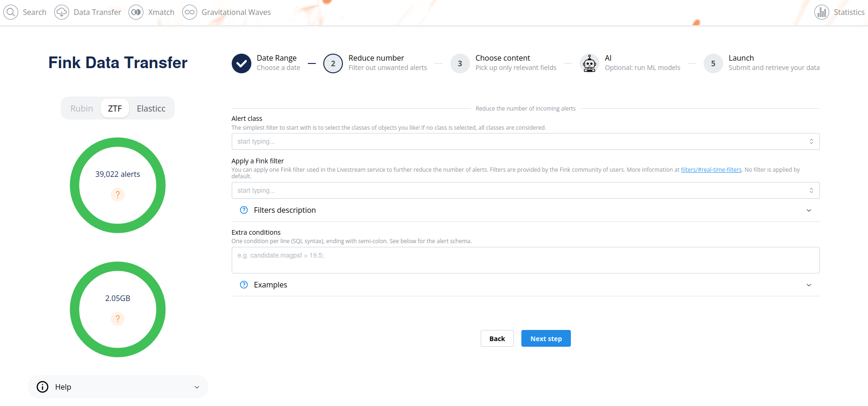Expand the Filters description section
The image size is (868, 406).
(526, 210)
